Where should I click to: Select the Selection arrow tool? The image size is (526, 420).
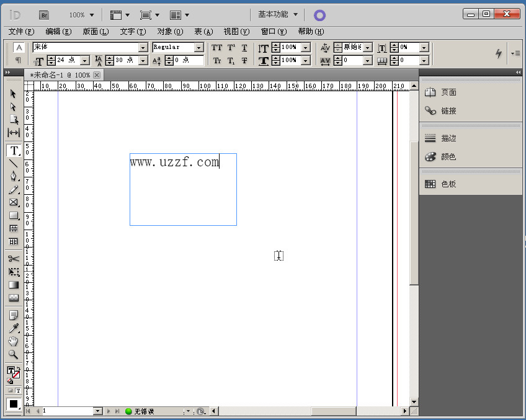(13, 94)
